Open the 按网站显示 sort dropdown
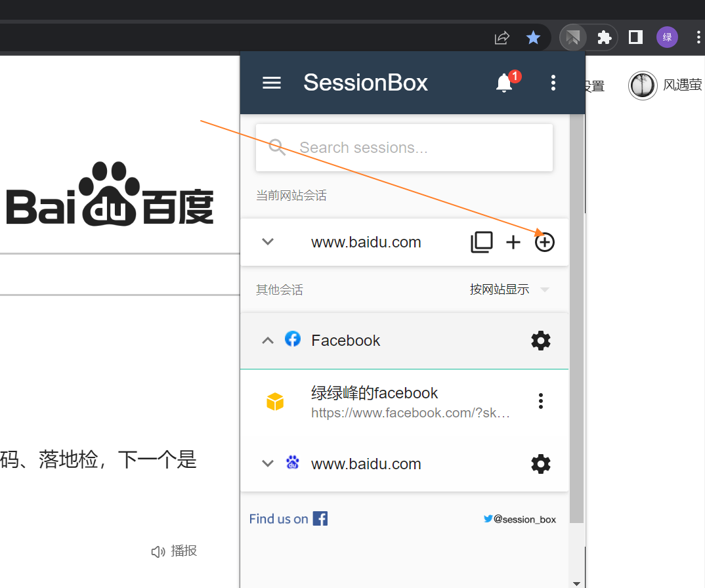This screenshot has width=705, height=588. [509, 289]
